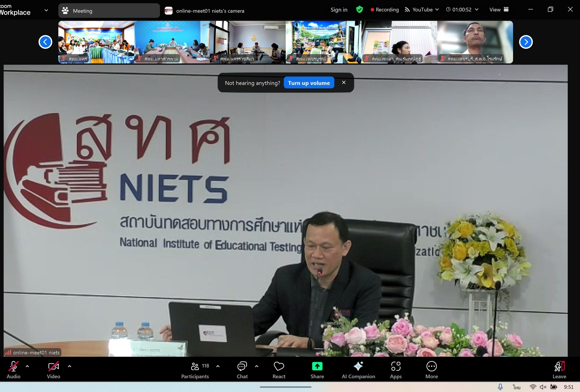Click the Sign in link
Screen dimensions: 580x392
click(339, 10)
